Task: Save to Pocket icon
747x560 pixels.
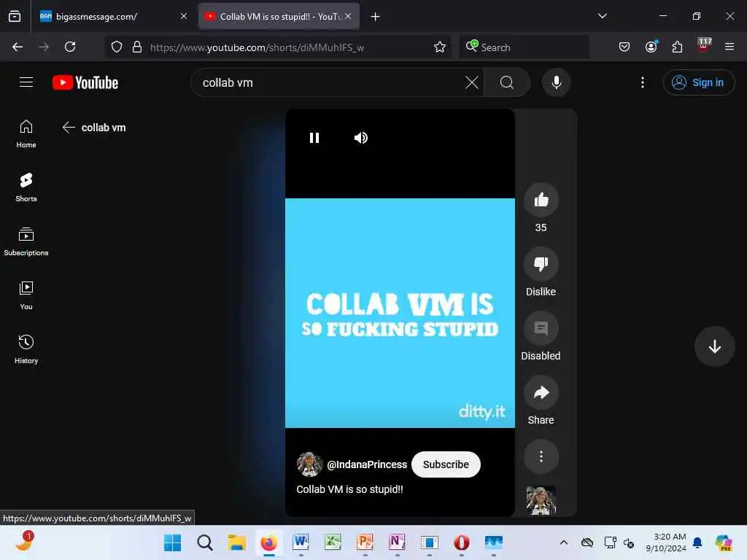Action: click(x=624, y=47)
